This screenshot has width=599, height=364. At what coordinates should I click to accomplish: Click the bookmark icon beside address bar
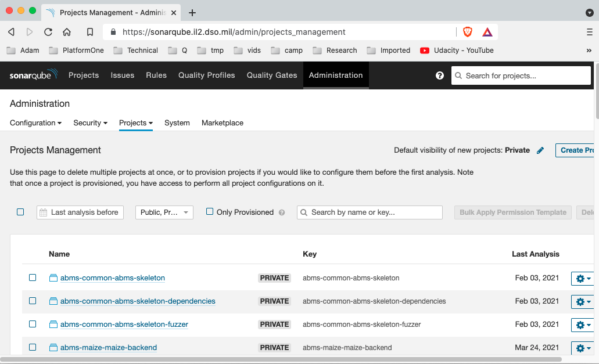(90, 32)
